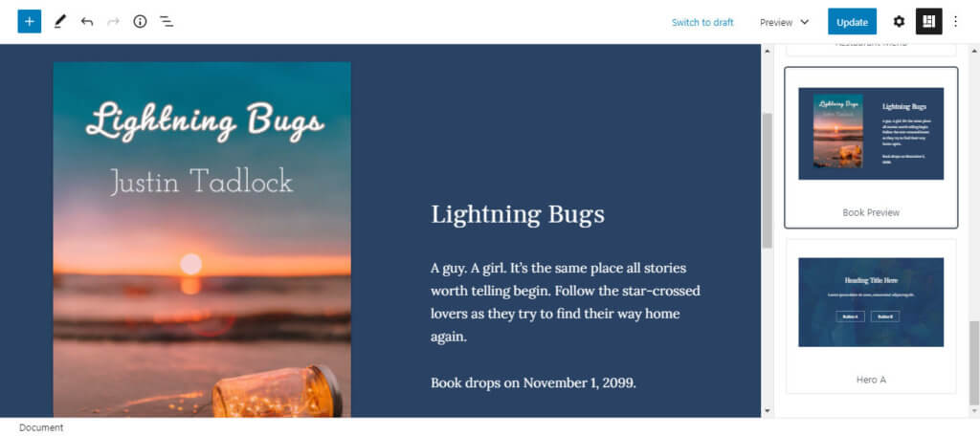Screen dimensions: 980x436
Task: Open the document details info icon
Action: click(140, 22)
